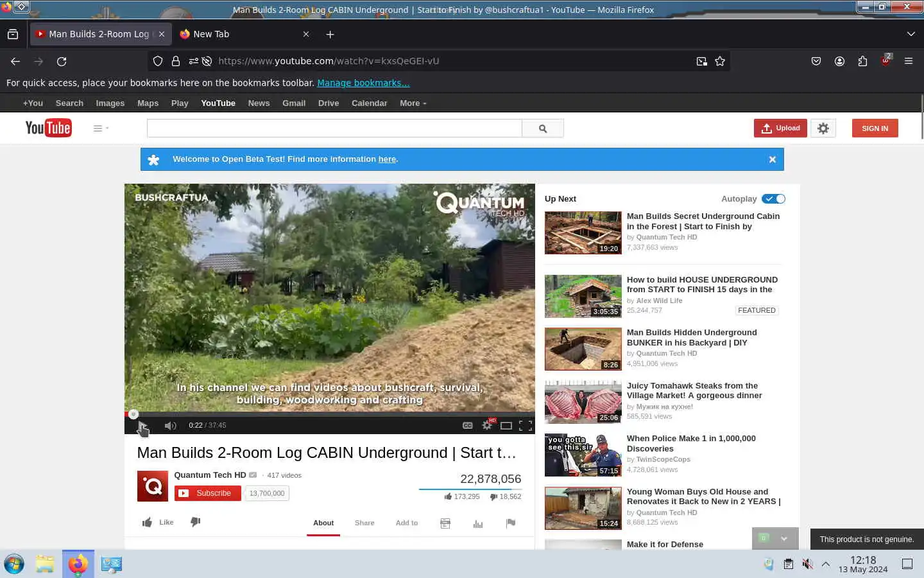This screenshot has width=924, height=578.
Task: Focus the YouTube search box
Action: coord(334,128)
